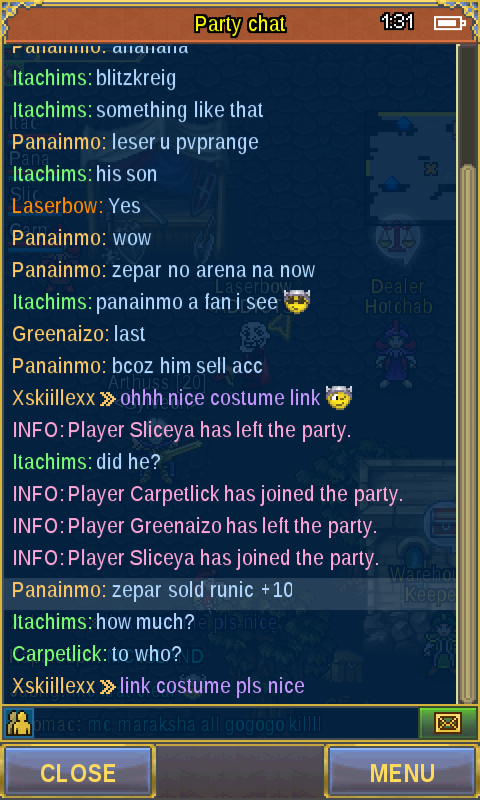Viewport: 480px width, 800px height.
Task: Select 'Carpetlick has joined the party' line
Action: [208, 495]
